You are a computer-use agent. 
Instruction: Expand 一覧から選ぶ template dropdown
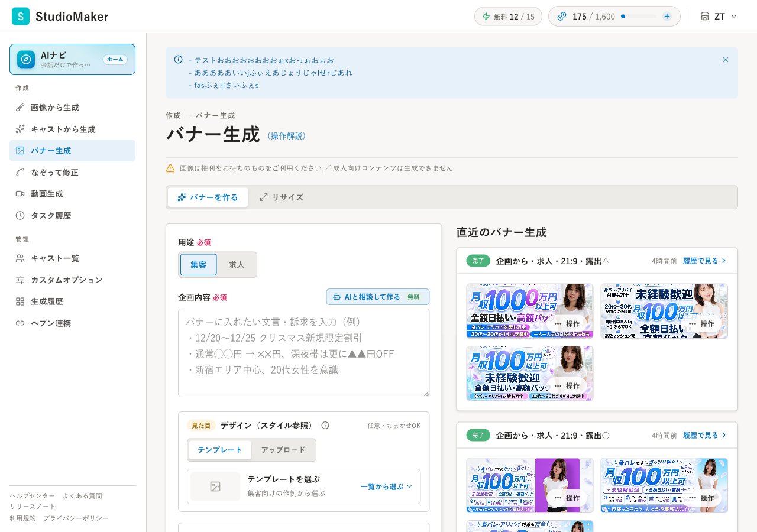[387, 486]
